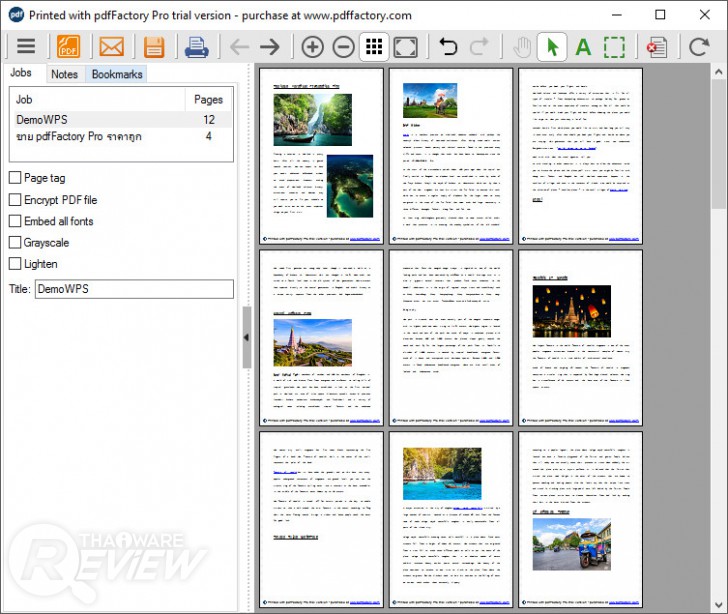The height and width of the screenshot is (614, 728).
Task: Select text-only page thumbnail in top row
Action: coord(580,156)
